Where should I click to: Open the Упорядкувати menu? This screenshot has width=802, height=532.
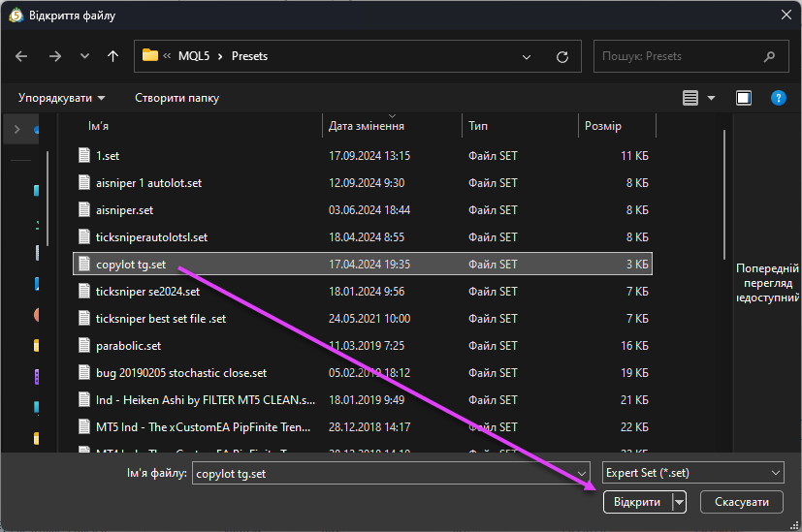click(61, 98)
